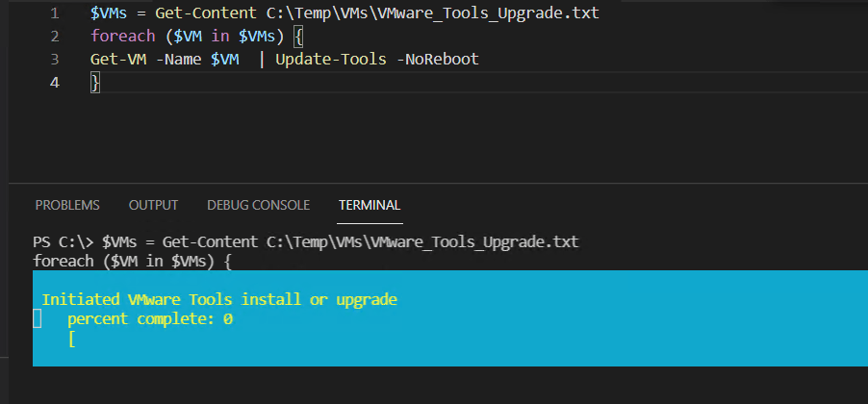The image size is (868, 404).
Task: Select line number 3 in the gutter
Action: (x=54, y=60)
